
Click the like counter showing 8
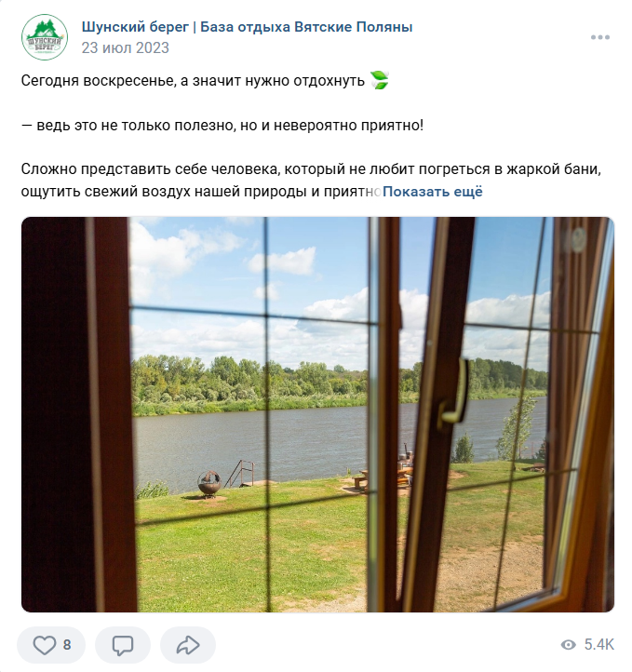pos(67,645)
